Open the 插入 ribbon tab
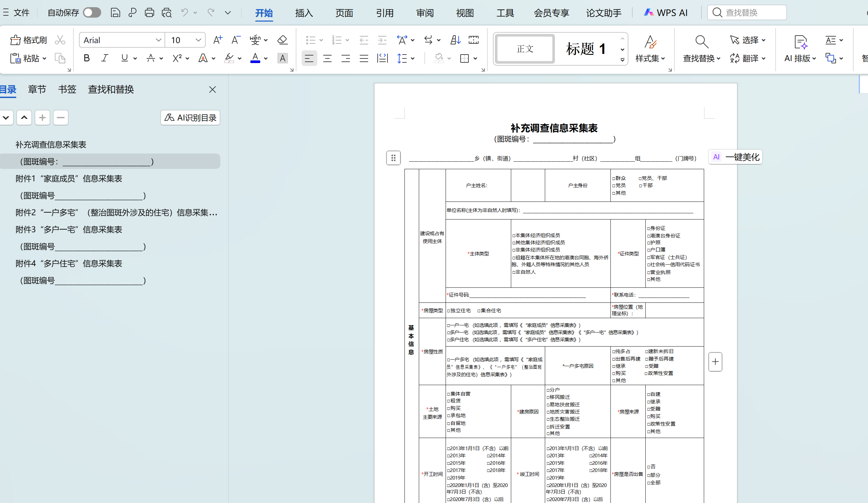 pyautogui.click(x=304, y=13)
